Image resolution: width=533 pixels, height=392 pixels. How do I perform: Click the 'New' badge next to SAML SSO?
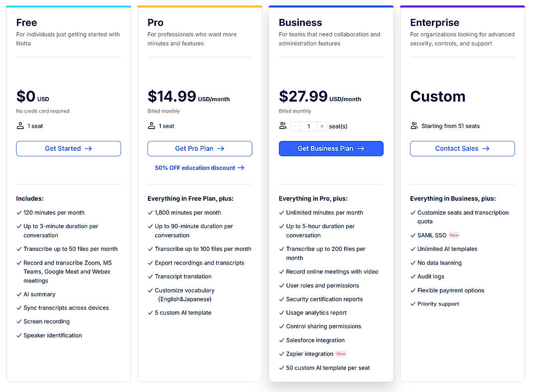coord(454,235)
